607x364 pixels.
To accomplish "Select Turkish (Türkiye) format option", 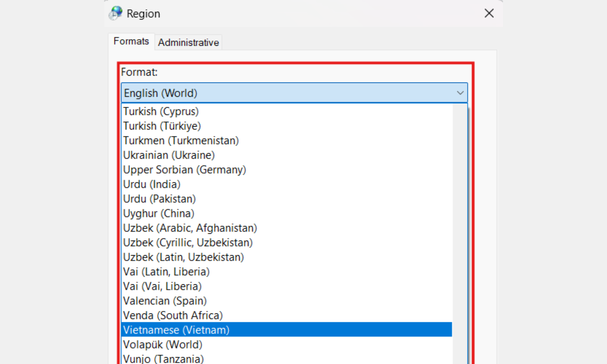I will point(162,126).
